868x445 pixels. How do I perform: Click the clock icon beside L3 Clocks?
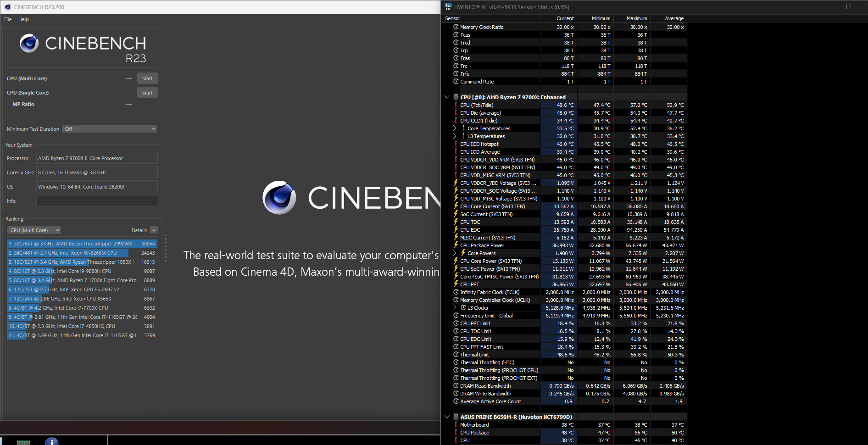coord(463,307)
